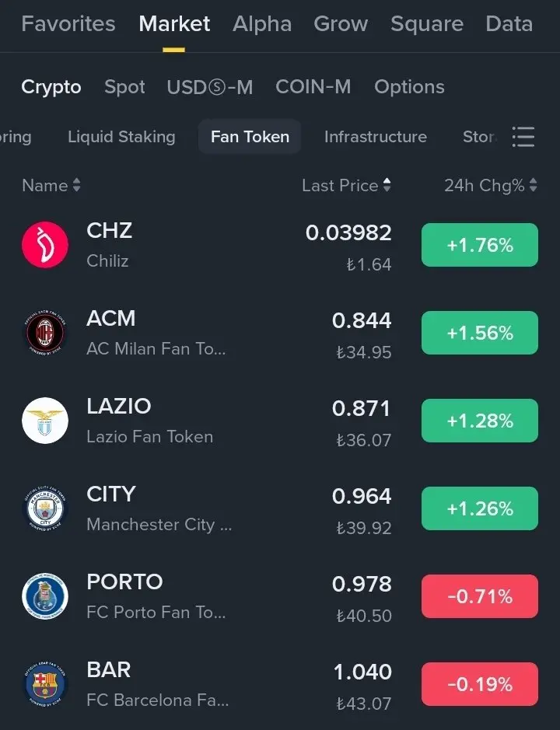Tap the FC Barcelona token logo
560x730 pixels.
coord(45,684)
